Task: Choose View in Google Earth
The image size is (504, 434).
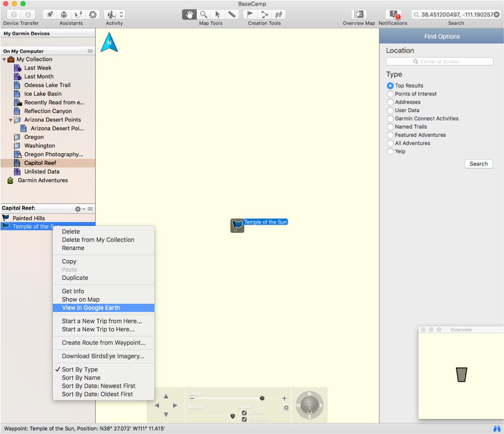Action: click(x=91, y=308)
